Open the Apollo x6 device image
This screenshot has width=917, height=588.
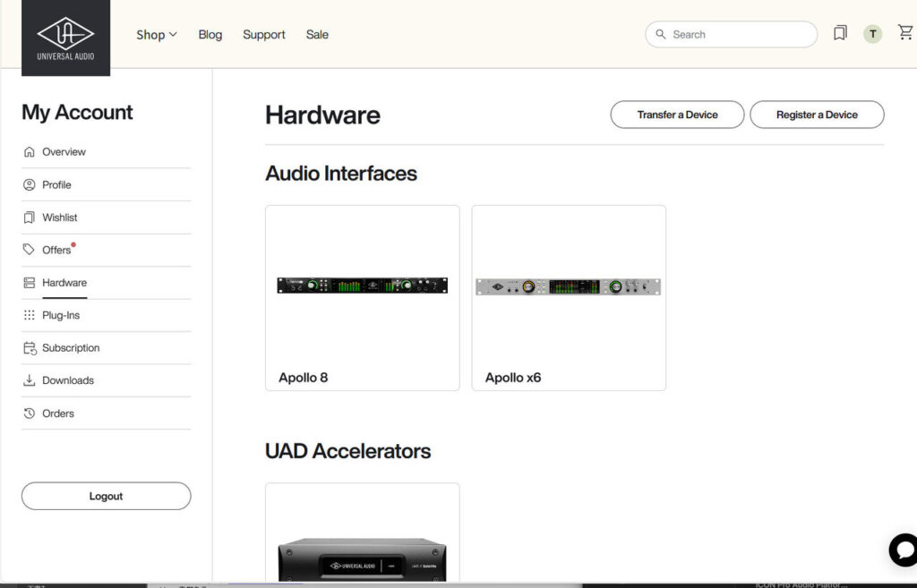[x=569, y=286]
